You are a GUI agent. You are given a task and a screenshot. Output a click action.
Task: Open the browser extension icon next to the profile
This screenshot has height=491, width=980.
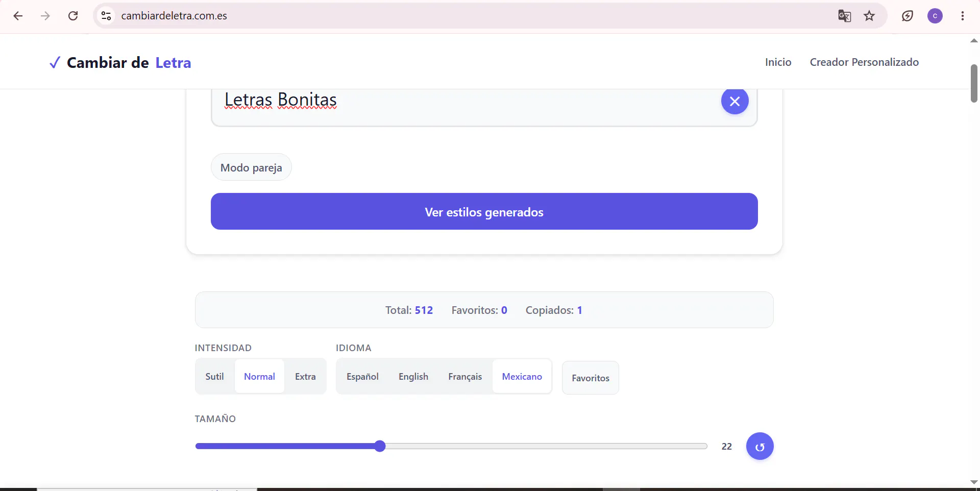click(x=907, y=16)
